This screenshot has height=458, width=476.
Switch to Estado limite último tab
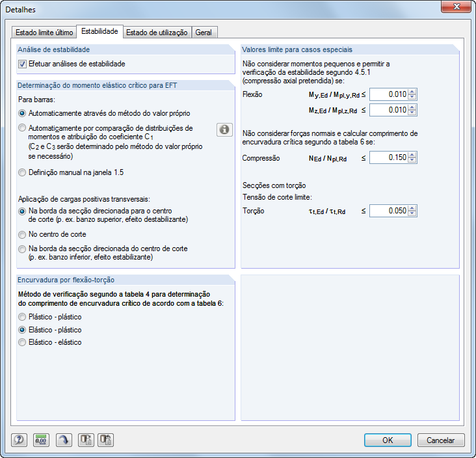[x=44, y=33]
